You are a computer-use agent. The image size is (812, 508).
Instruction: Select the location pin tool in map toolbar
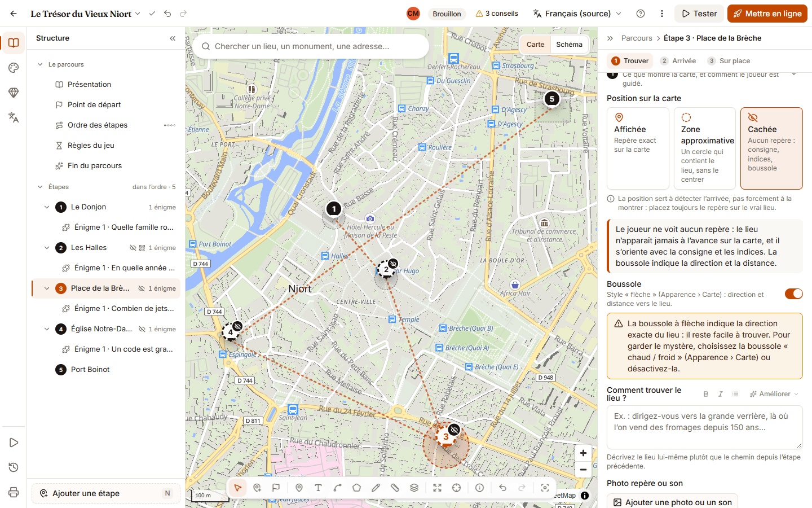(299, 488)
